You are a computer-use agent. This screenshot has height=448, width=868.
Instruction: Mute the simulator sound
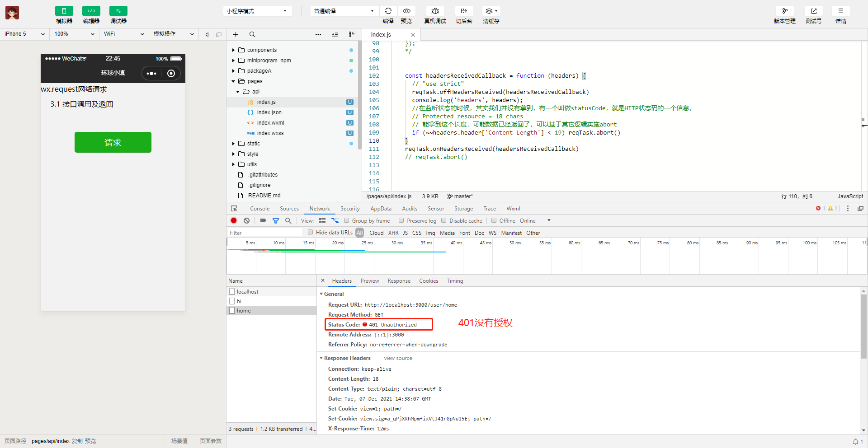click(x=207, y=34)
